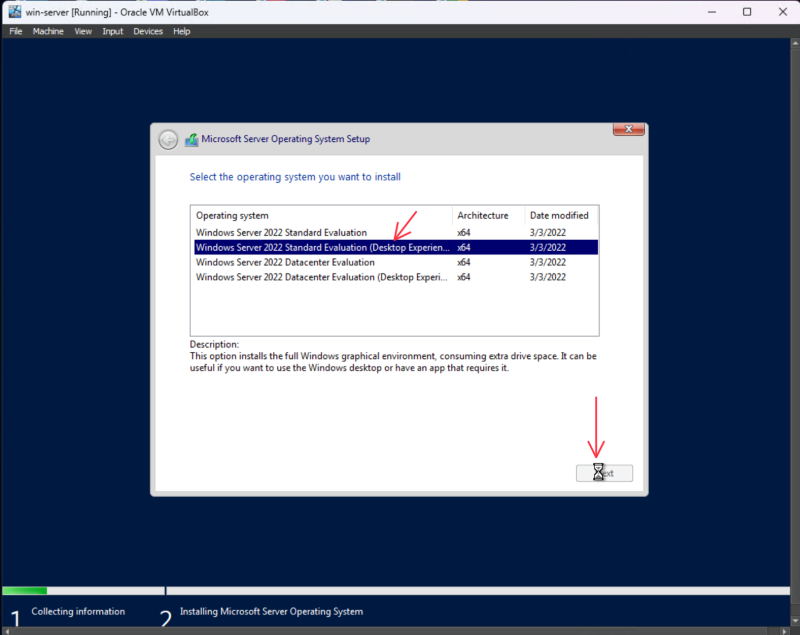Open the Devices menu
This screenshot has height=635, width=800.
(x=148, y=32)
